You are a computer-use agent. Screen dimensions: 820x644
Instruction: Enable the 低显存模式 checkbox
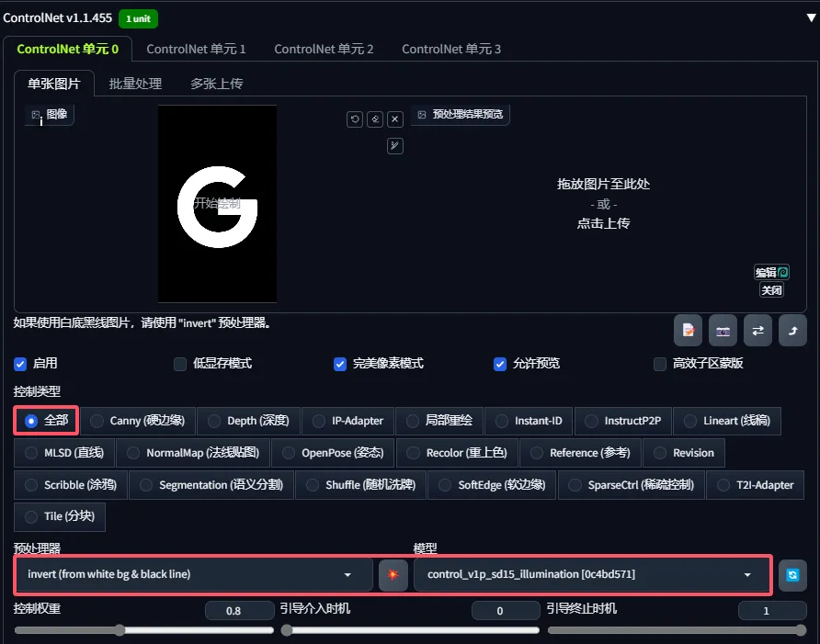(x=180, y=364)
